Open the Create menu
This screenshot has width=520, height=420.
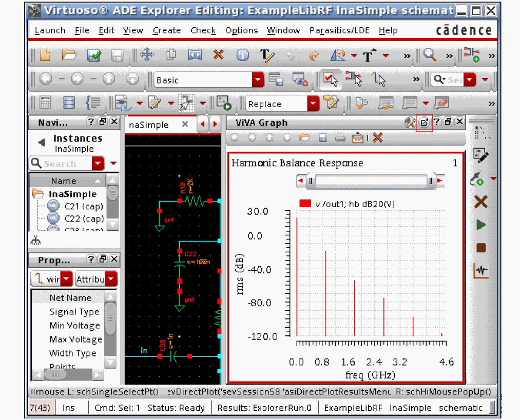tap(167, 31)
